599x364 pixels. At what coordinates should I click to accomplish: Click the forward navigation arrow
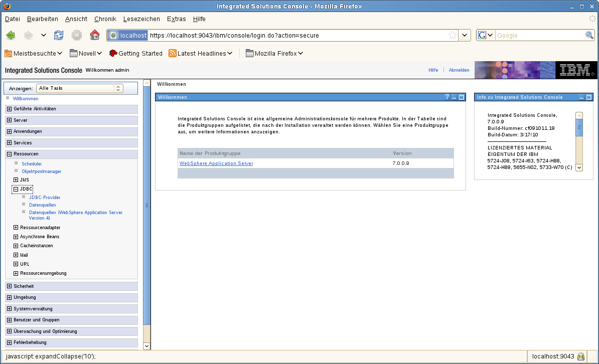pyautogui.click(x=29, y=35)
